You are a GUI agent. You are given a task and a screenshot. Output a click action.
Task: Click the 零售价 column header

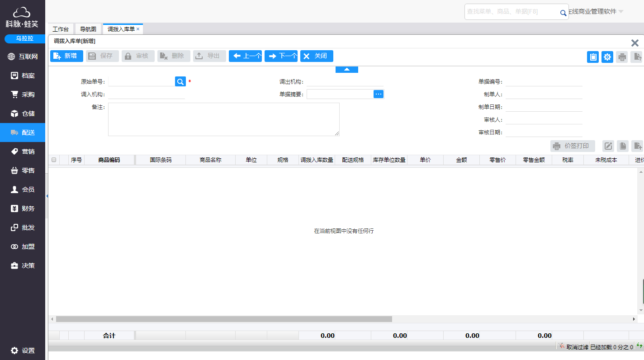pos(497,160)
